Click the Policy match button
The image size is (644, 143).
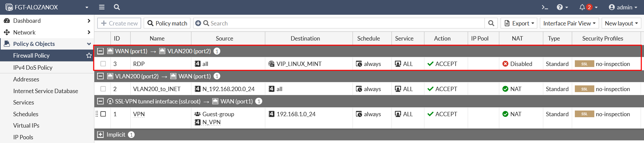(167, 23)
